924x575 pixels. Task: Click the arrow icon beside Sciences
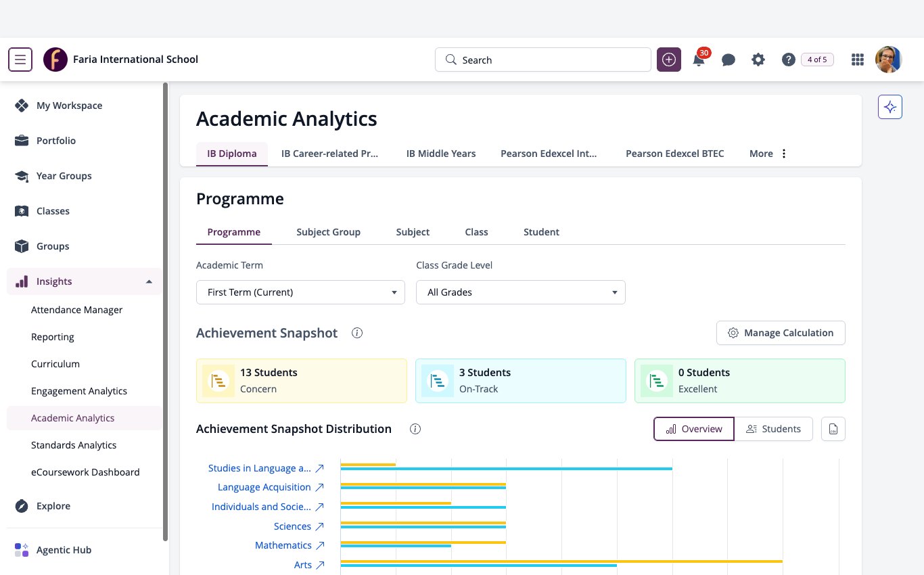320,526
